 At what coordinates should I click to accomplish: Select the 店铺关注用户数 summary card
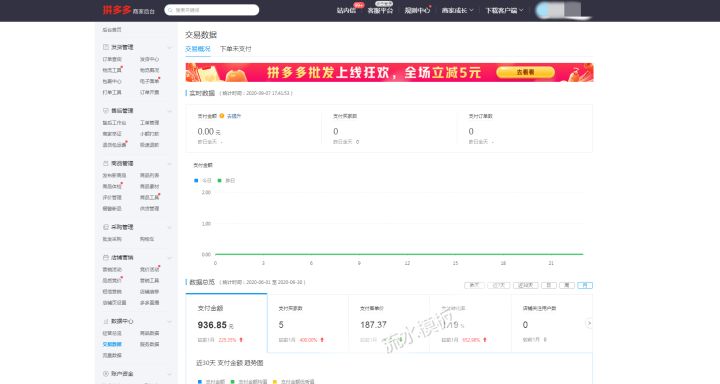(551, 323)
